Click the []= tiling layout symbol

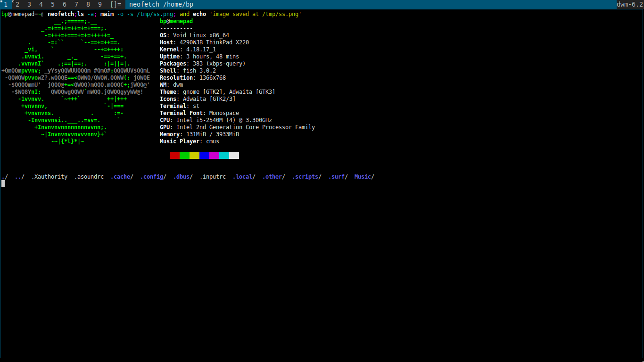[x=116, y=4]
